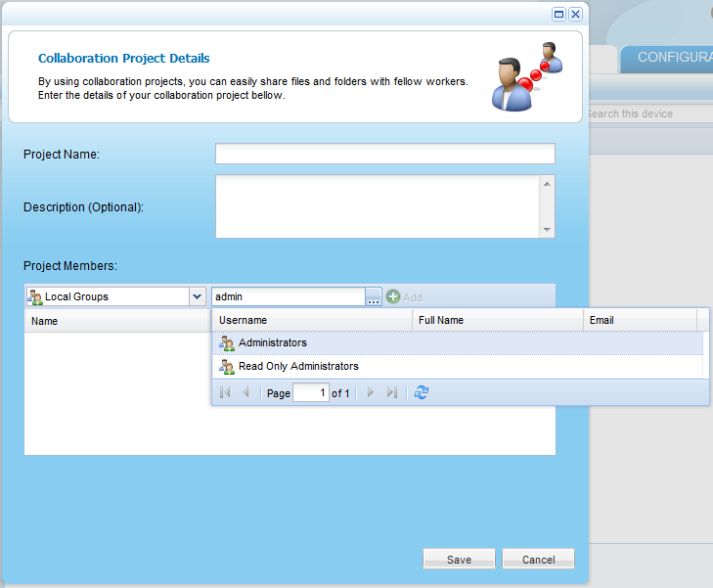Select the Administrators group row

pos(458,342)
